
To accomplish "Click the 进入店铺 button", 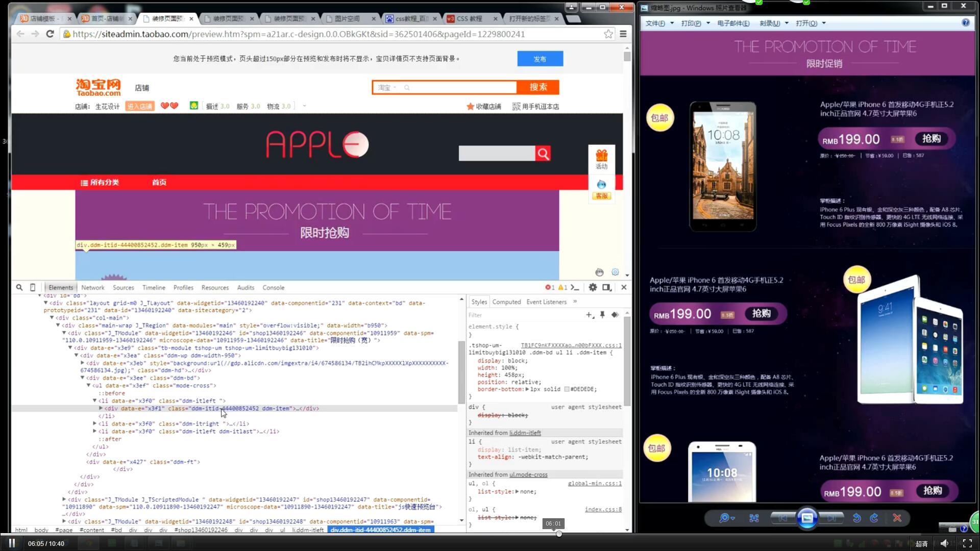I will pyautogui.click(x=140, y=106).
